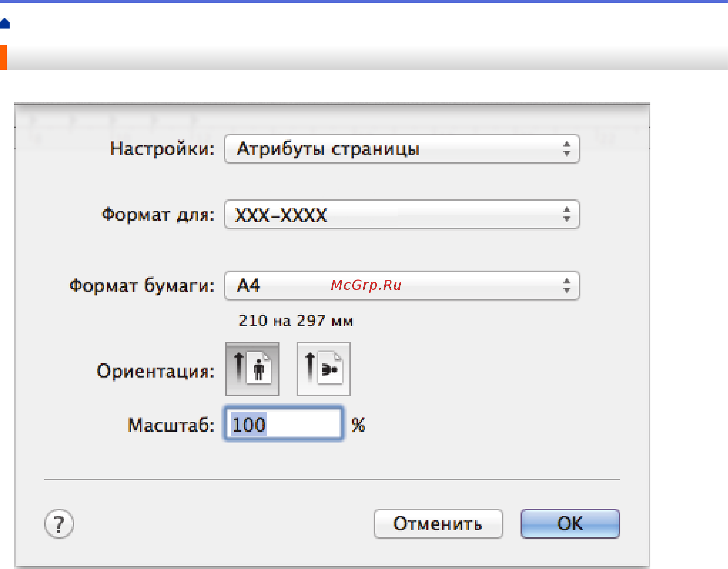
Task: Confirm with the OK button
Action: (x=570, y=524)
